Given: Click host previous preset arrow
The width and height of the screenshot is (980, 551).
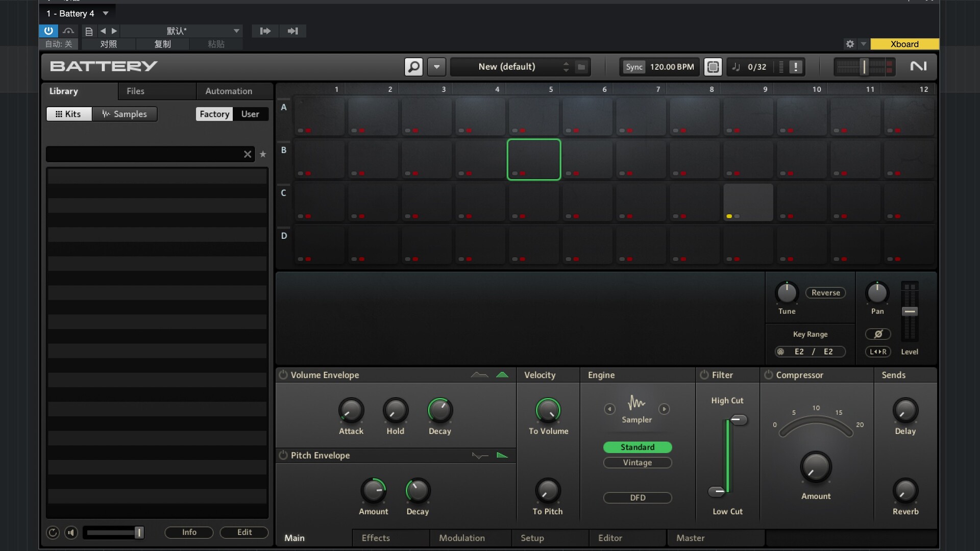Looking at the screenshot, I should click(x=103, y=31).
